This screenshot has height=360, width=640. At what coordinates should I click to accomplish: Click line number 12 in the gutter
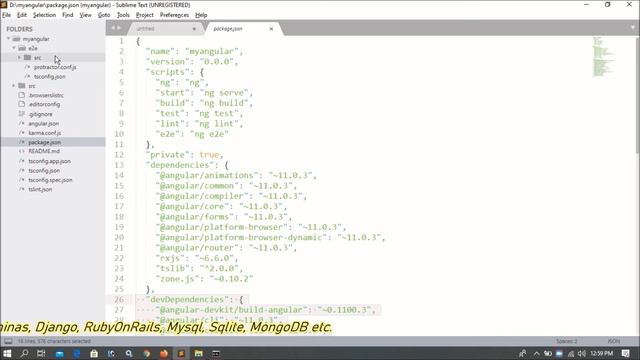pyautogui.click(x=119, y=155)
